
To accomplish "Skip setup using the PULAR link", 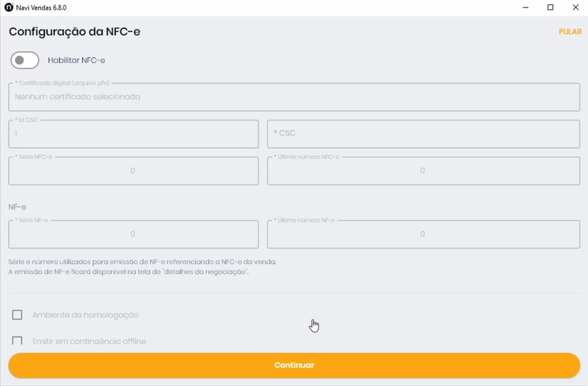I will click(x=570, y=32).
